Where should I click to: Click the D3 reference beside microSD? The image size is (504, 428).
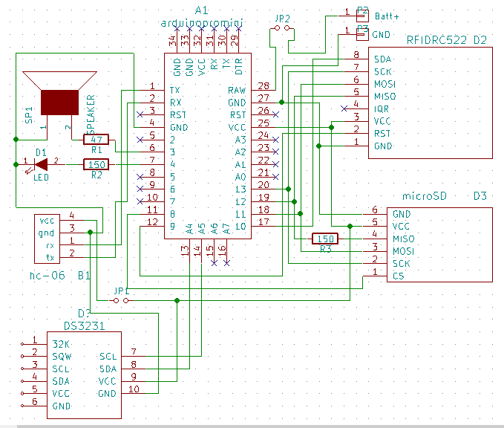click(x=480, y=196)
